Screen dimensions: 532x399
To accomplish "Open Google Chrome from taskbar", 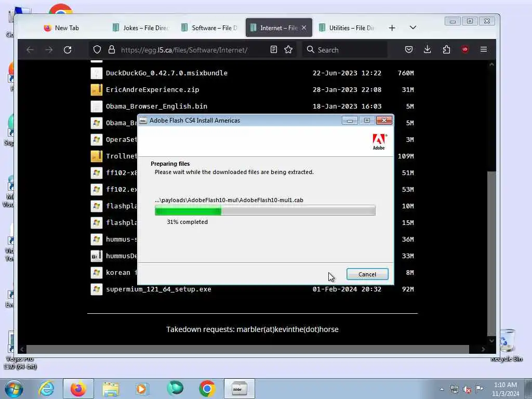I will tap(207, 389).
